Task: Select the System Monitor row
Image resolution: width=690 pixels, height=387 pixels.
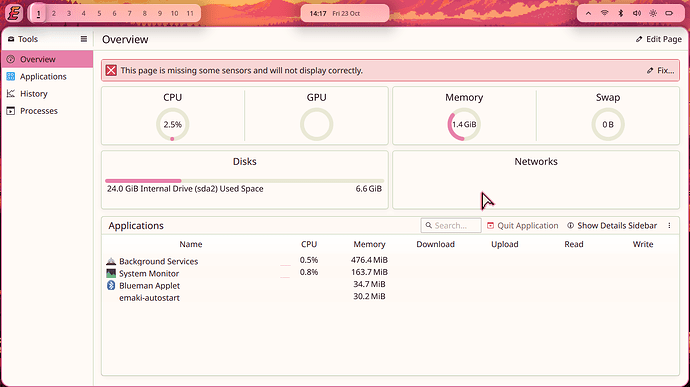Action: point(390,273)
